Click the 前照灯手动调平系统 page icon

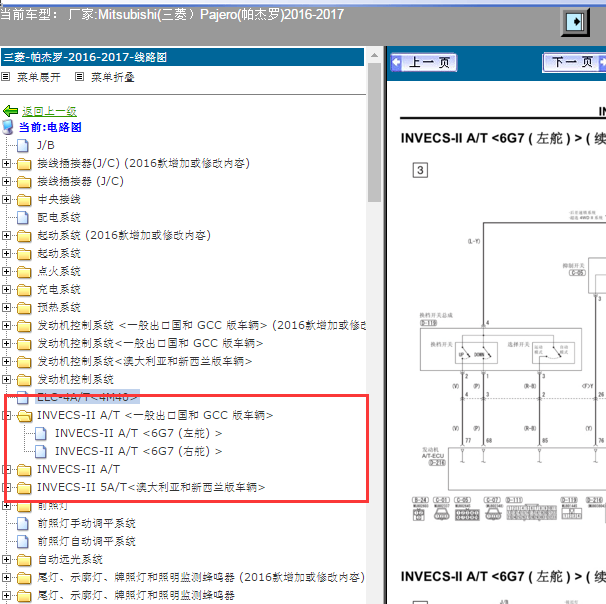[23, 524]
